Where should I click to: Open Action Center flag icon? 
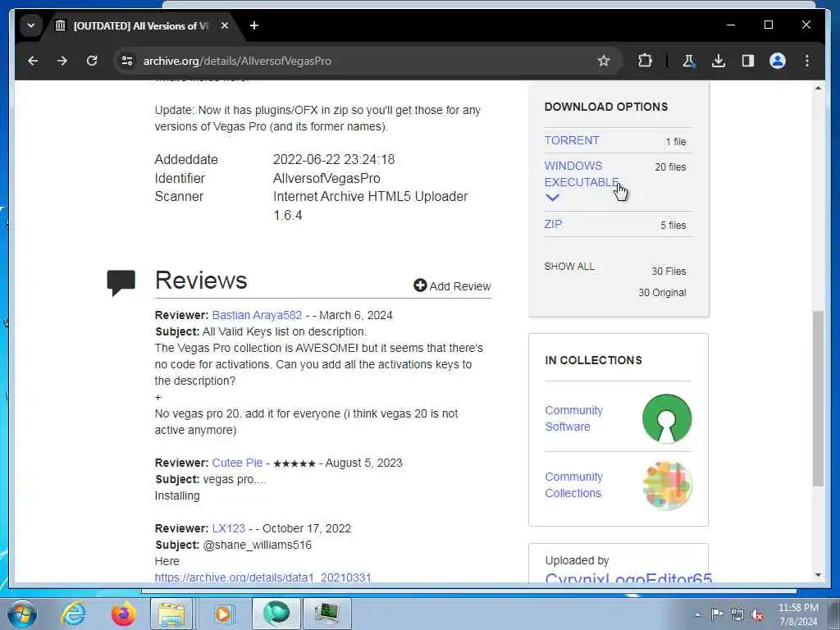[x=717, y=614]
